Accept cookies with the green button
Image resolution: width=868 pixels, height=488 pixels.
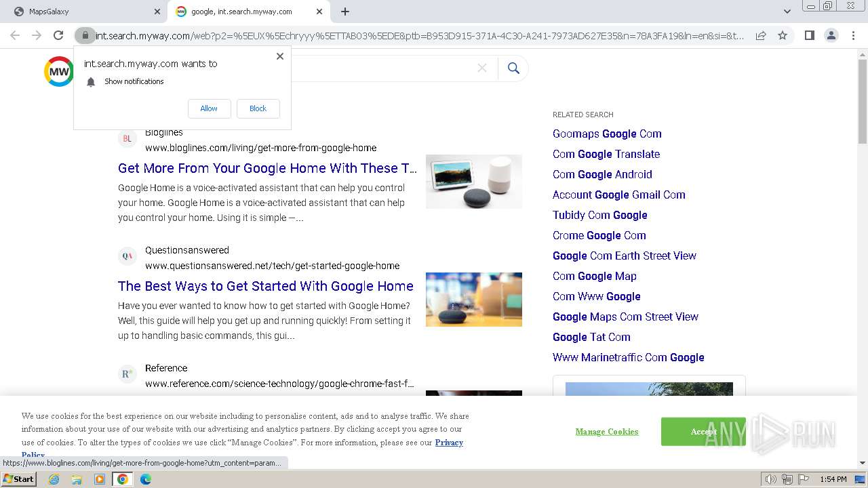(703, 432)
